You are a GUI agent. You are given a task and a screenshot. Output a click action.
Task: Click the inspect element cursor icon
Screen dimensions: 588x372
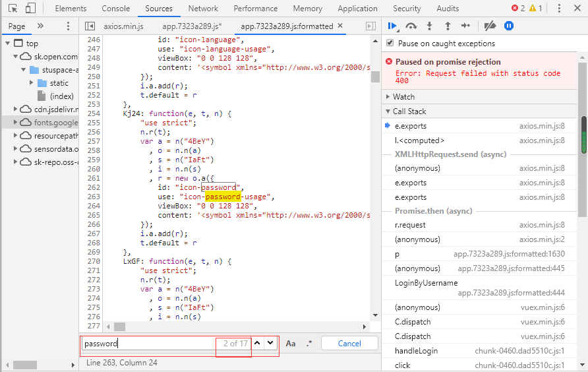pos(13,9)
